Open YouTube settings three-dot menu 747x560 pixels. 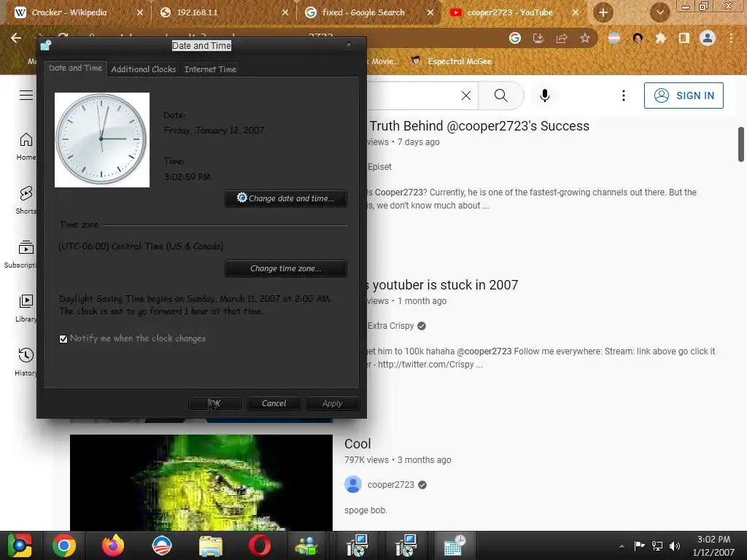click(x=623, y=96)
